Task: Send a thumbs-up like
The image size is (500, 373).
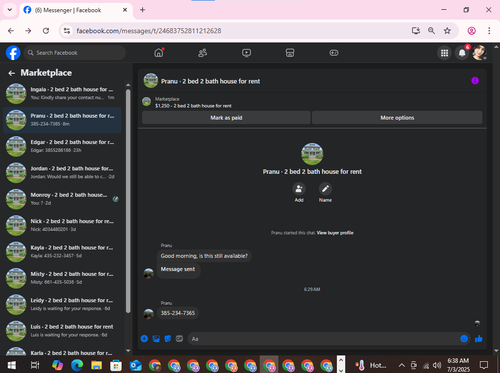Action: (479, 339)
